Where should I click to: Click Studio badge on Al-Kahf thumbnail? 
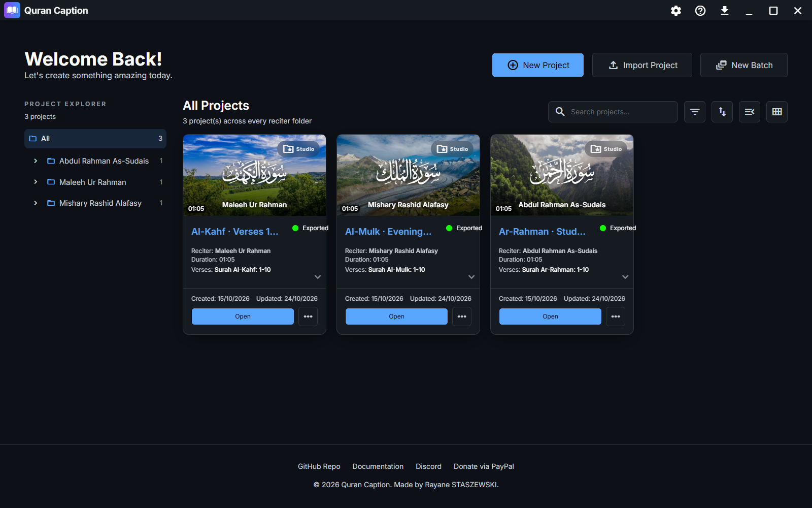coord(298,149)
